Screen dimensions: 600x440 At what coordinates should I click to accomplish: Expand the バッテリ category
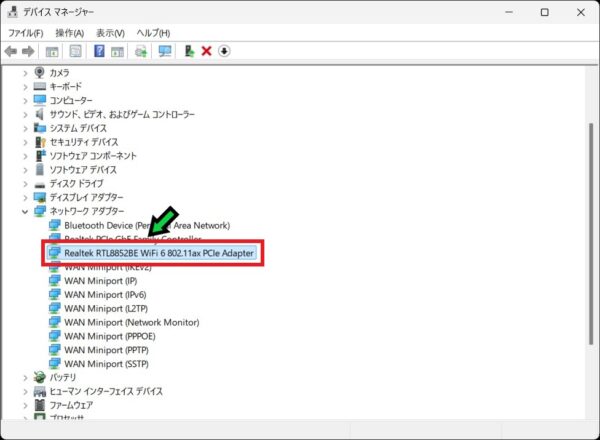[25, 378]
